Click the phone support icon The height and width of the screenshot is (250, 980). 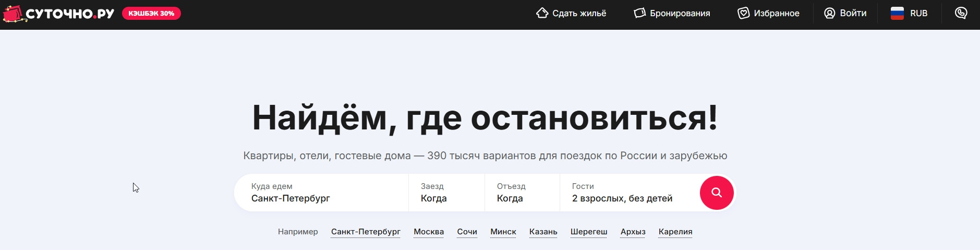[961, 13]
